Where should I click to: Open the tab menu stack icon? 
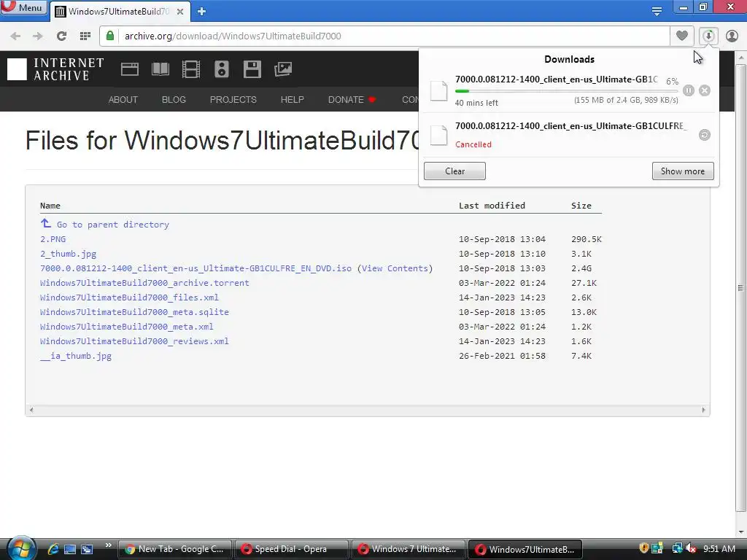[x=657, y=11]
